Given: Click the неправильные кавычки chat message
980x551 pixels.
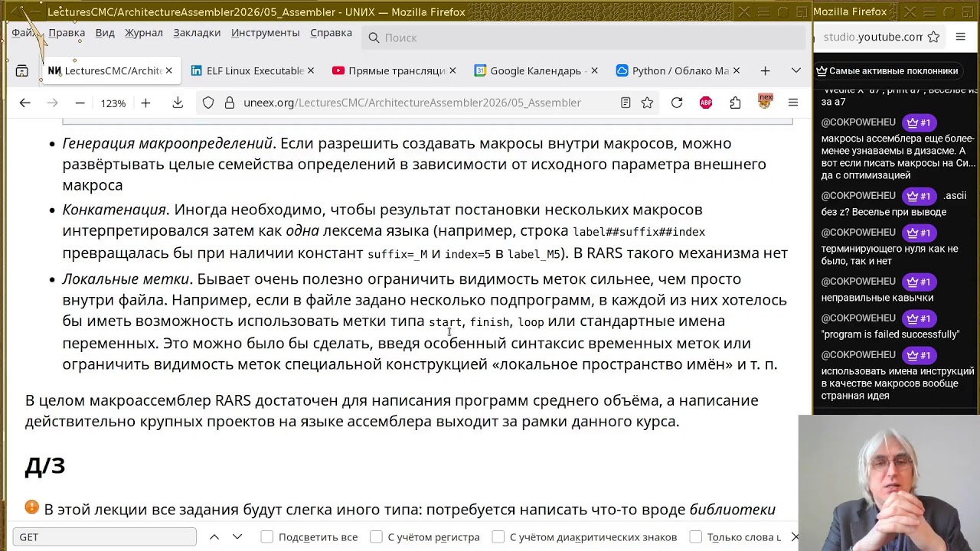Looking at the screenshot, I should tap(877, 298).
